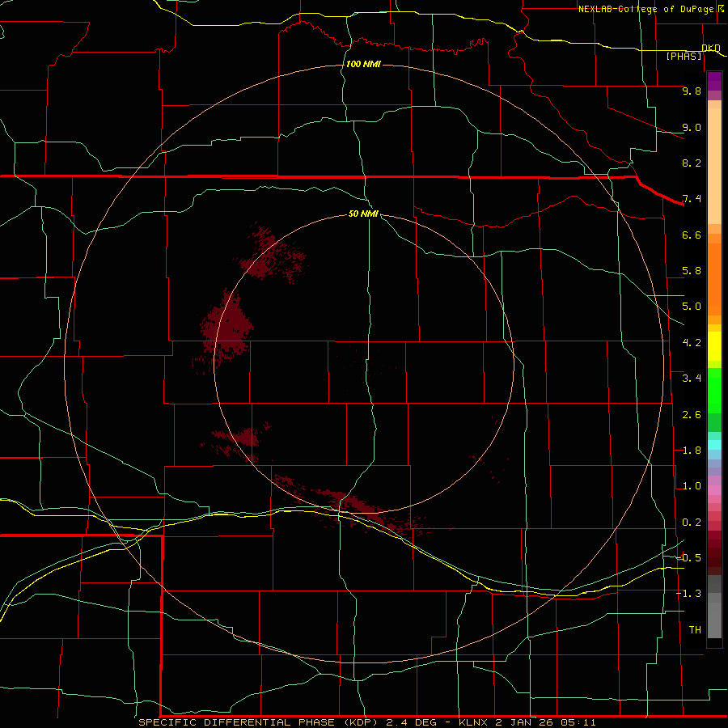Image resolution: width=728 pixels, height=728 pixels.
Task: Click the TH threshold label on scale
Action: [695, 630]
